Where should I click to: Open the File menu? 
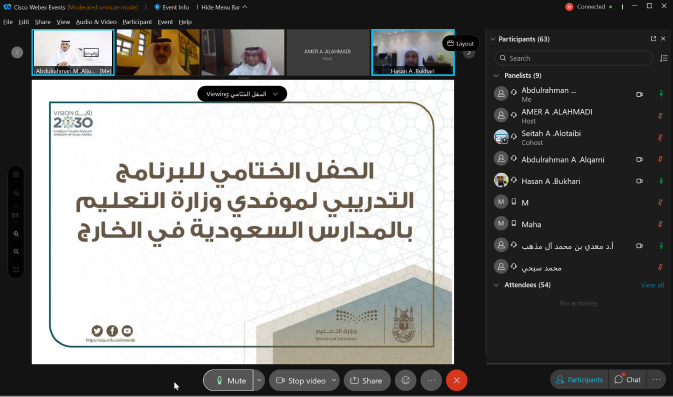tap(8, 22)
